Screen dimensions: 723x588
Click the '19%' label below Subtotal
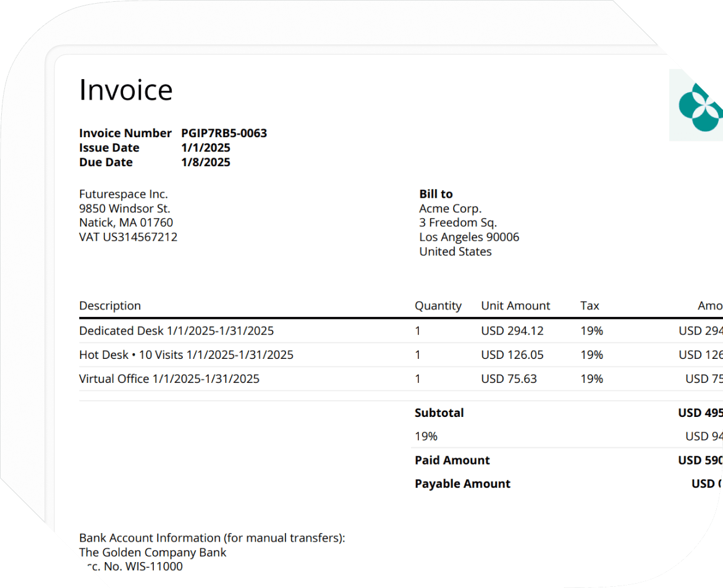(x=426, y=437)
